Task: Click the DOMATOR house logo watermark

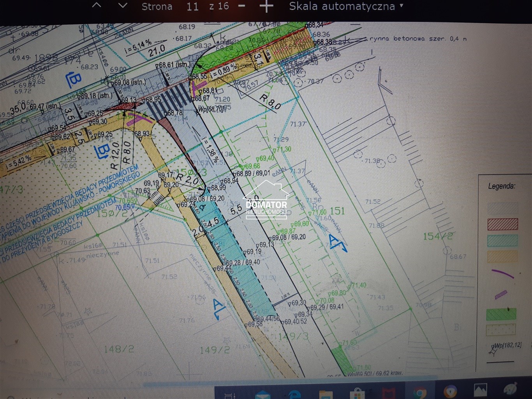Action: (266, 199)
